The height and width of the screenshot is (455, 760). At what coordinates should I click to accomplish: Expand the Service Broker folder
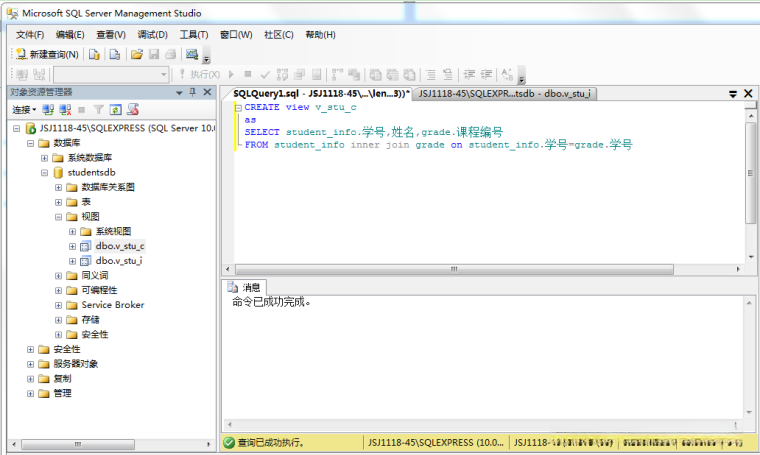click(58, 305)
